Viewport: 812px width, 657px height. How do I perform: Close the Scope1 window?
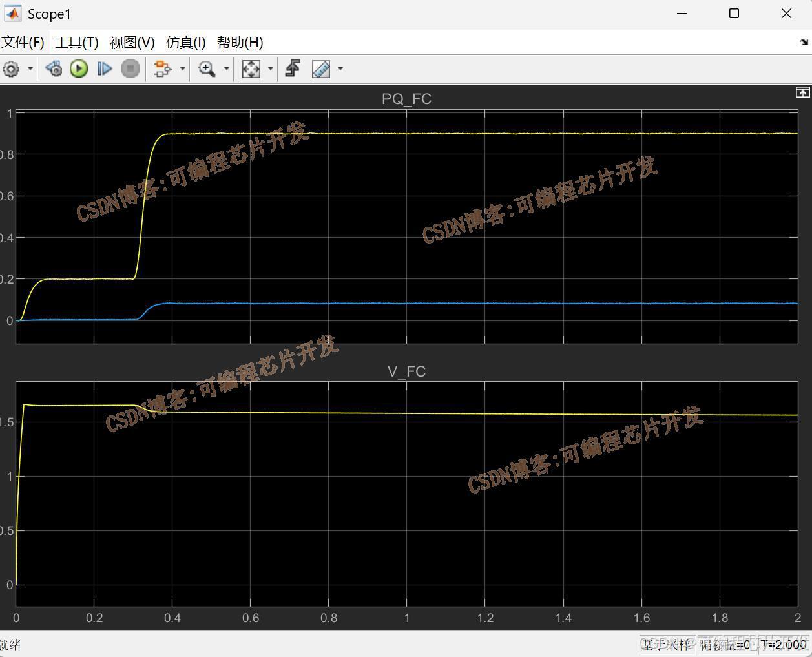pyautogui.click(x=786, y=14)
